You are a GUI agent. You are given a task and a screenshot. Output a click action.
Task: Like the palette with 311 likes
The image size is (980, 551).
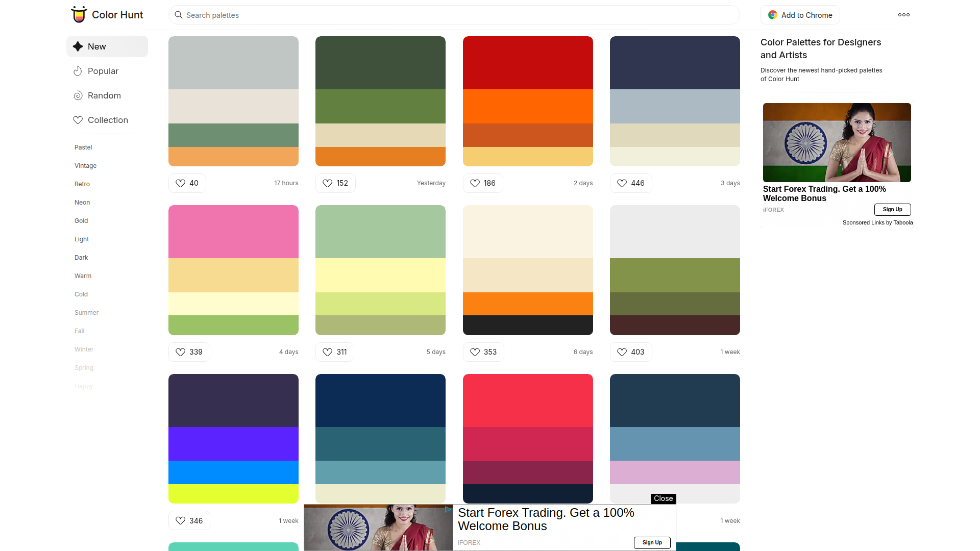click(x=335, y=352)
